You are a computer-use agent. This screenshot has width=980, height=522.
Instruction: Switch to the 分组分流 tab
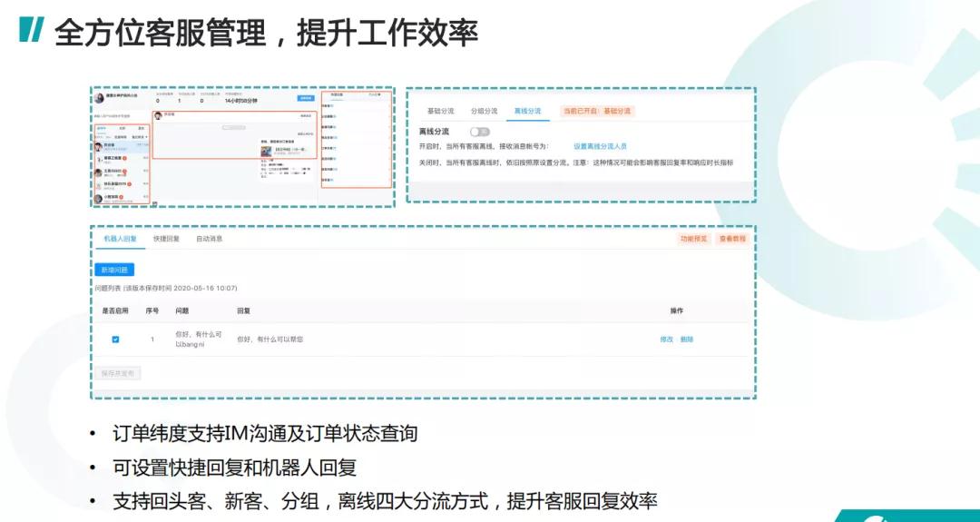pyautogui.click(x=484, y=111)
